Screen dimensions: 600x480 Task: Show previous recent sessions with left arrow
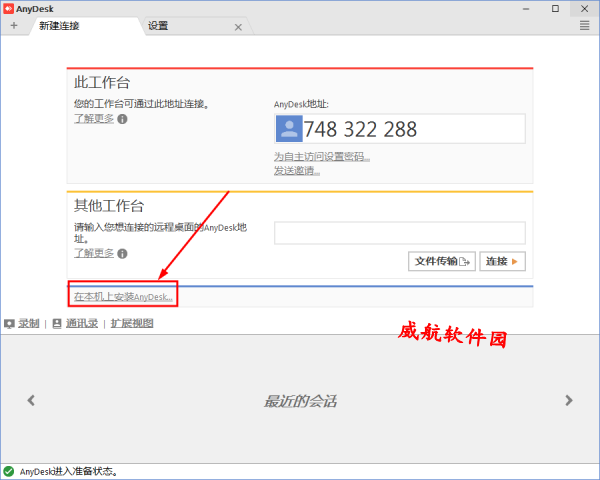pyautogui.click(x=31, y=400)
